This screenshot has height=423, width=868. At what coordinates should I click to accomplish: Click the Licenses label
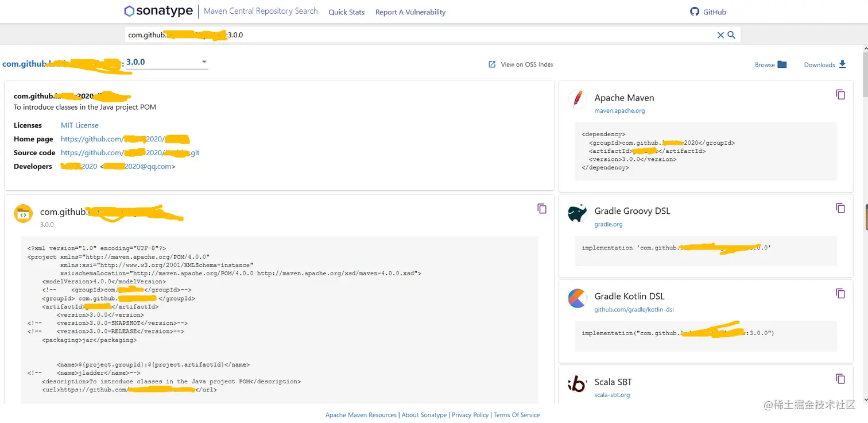click(28, 125)
